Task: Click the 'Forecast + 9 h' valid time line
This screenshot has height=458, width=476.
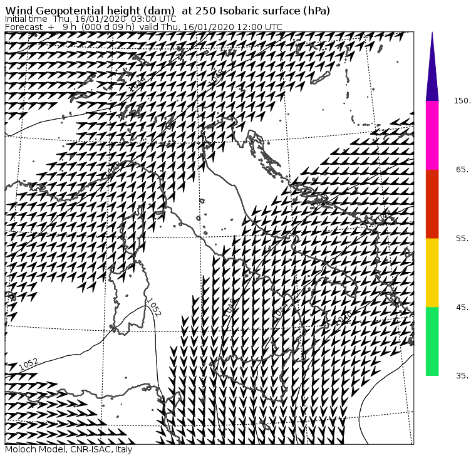Action: [x=143, y=27]
